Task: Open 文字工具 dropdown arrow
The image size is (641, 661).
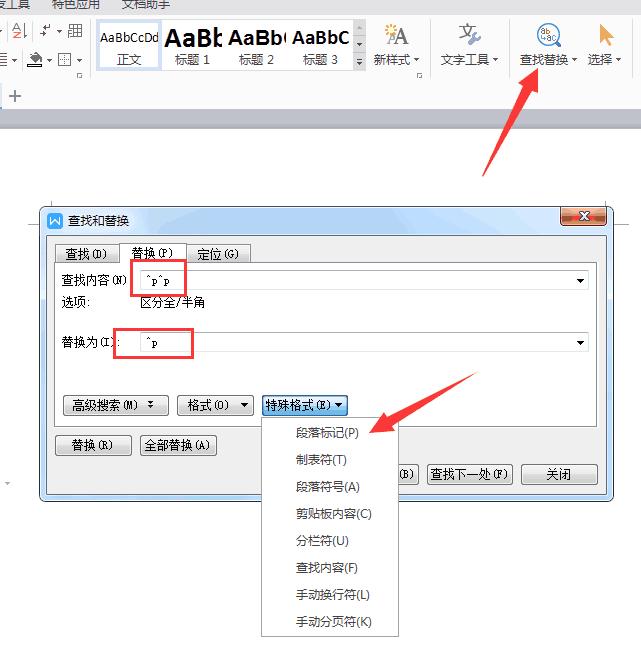Action: tap(495, 60)
